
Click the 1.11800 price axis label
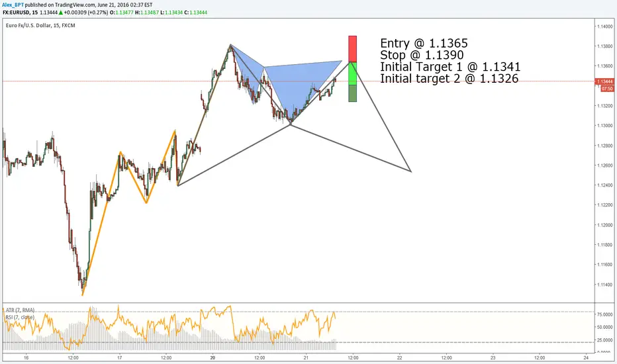coord(604,245)
